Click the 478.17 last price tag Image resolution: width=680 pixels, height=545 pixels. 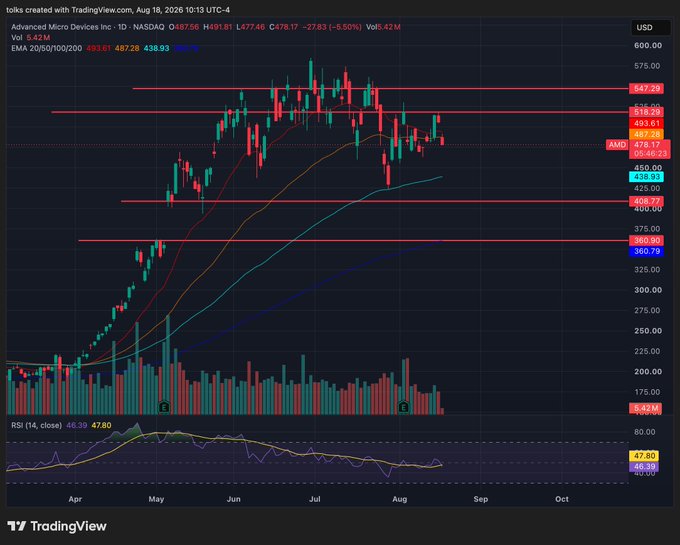click(x=649, y=144)
